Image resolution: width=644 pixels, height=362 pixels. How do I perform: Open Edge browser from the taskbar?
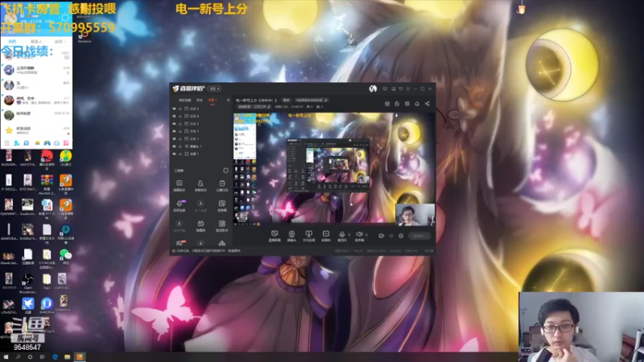point(55,357)
